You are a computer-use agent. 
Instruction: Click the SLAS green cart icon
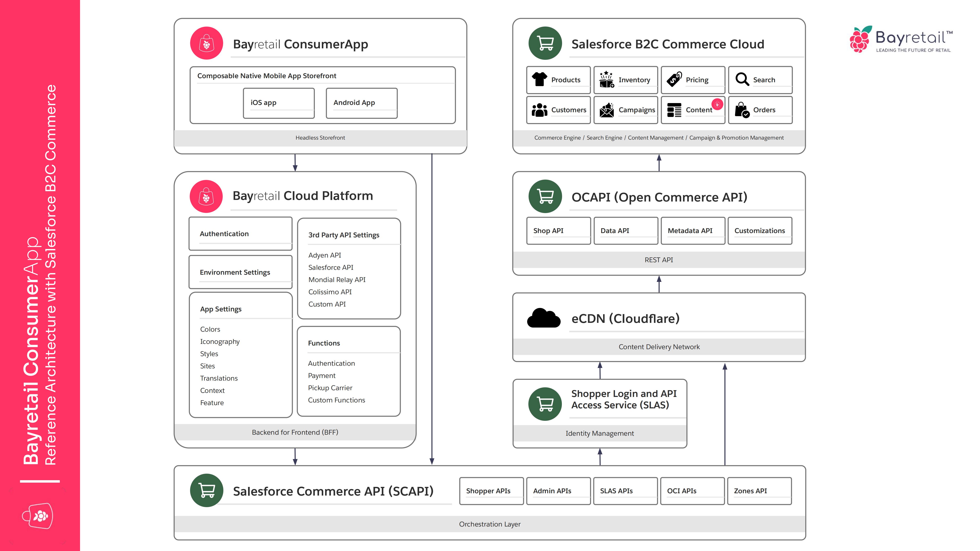pos(545,404)
